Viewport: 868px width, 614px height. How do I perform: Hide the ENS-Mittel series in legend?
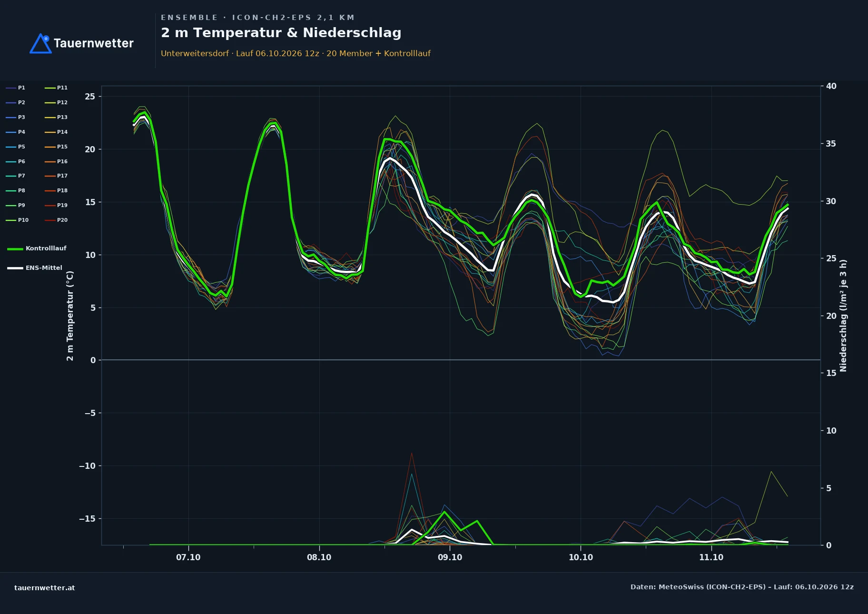point(35,268)
